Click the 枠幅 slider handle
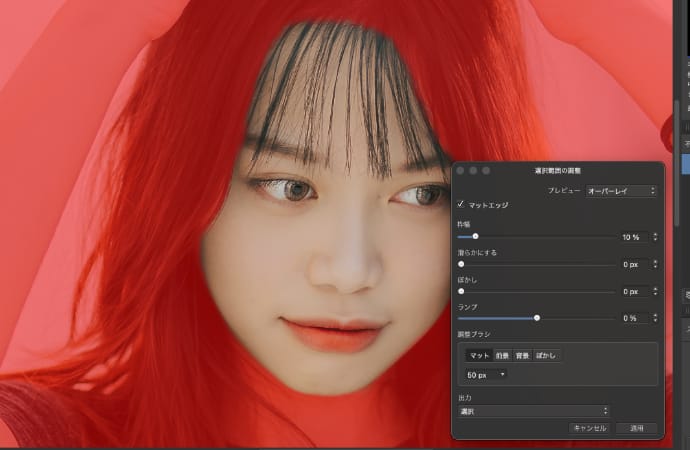Image resolution: width=690 pixels, height=450 pixels. pyautogui.click(x=475, y=237)
